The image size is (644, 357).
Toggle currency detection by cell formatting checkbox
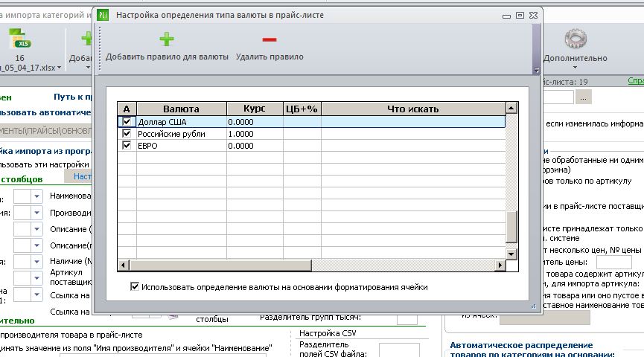pyautogui.click(x=135, y=286)
